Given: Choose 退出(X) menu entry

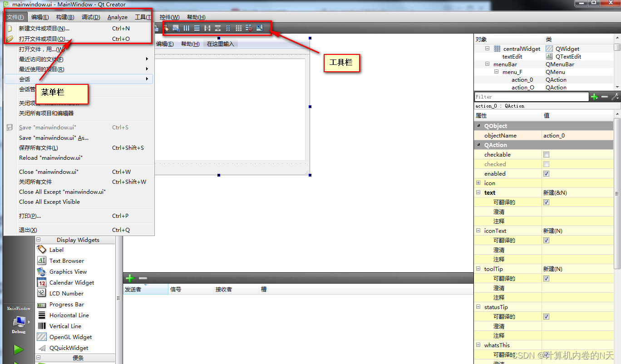Looking at the screenshot, I should [x=78, y=230].
